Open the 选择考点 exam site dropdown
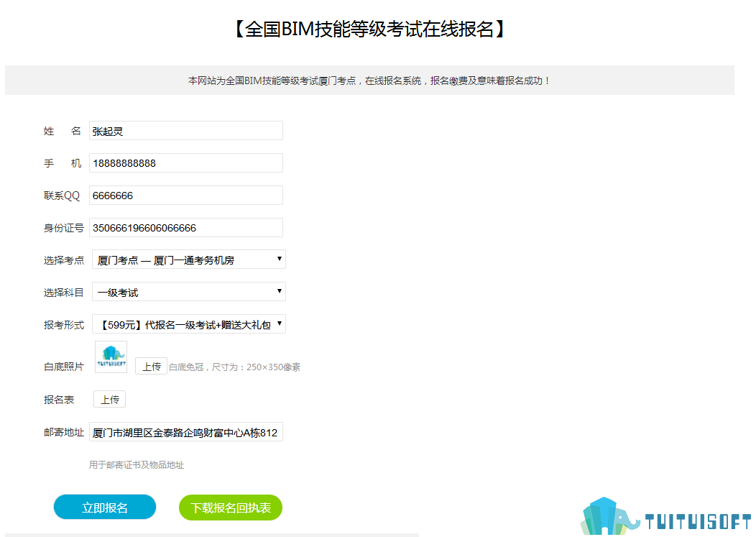Screen dimensions: 756x537 pos(188,260)
